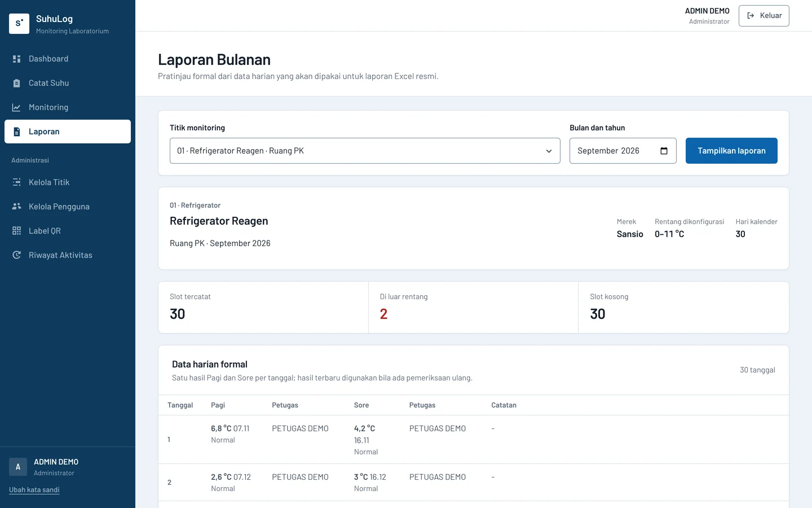The height and width of the screenshot is (508, 812).
Task: Click the Keluar button
Action: pos(764,16)
